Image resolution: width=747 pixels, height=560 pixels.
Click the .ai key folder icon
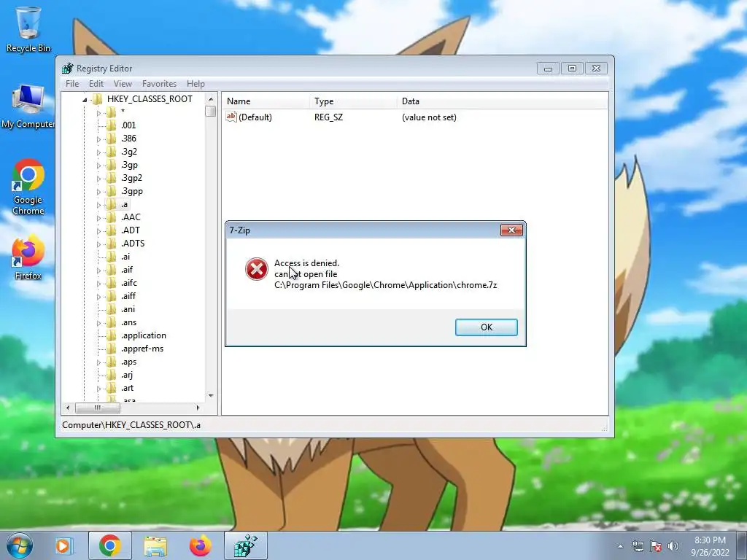(112, 257)
